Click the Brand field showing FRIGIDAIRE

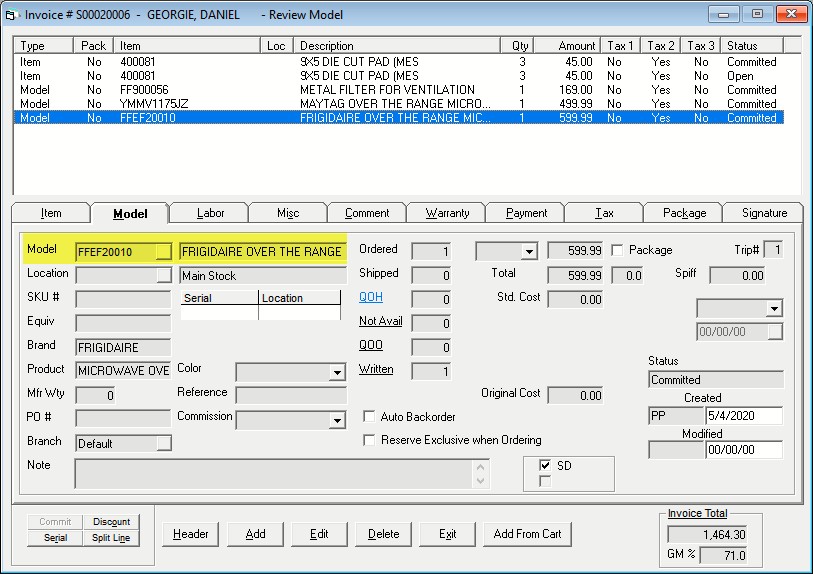pyautogui.click(x=123, y=347)
